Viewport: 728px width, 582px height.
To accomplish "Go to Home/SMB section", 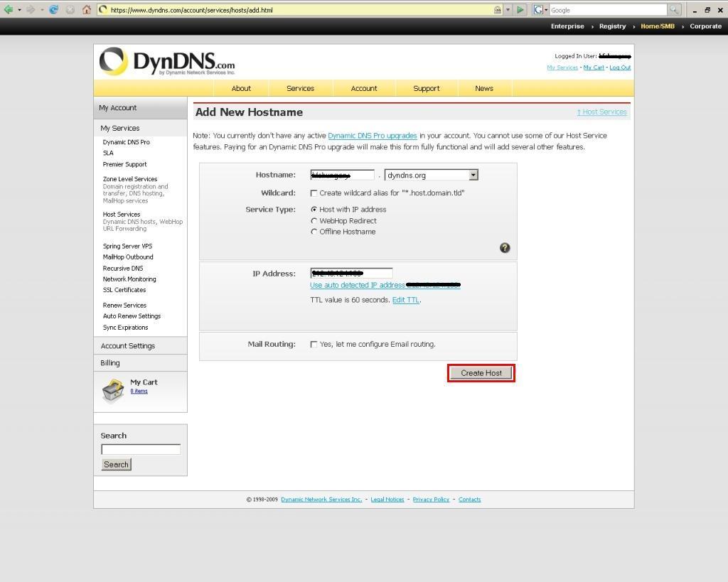I will tap(658, 26).
